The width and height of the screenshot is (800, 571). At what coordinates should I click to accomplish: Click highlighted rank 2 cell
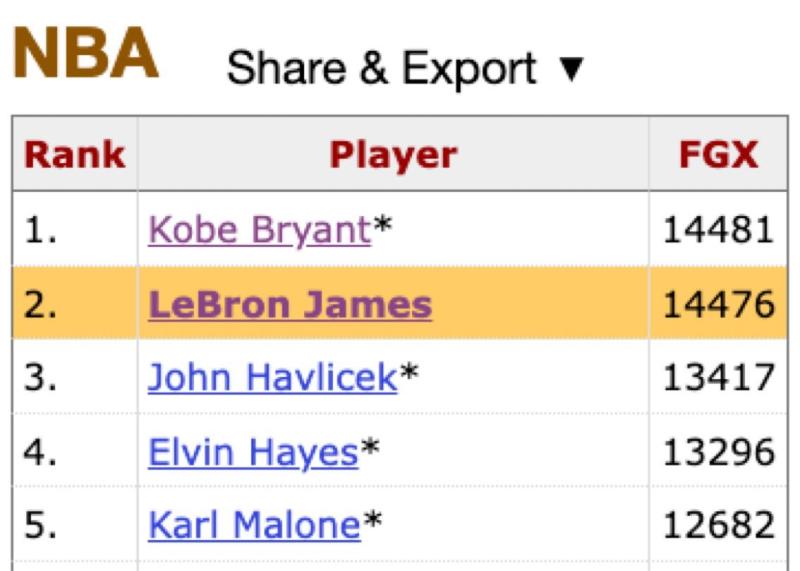74,305
